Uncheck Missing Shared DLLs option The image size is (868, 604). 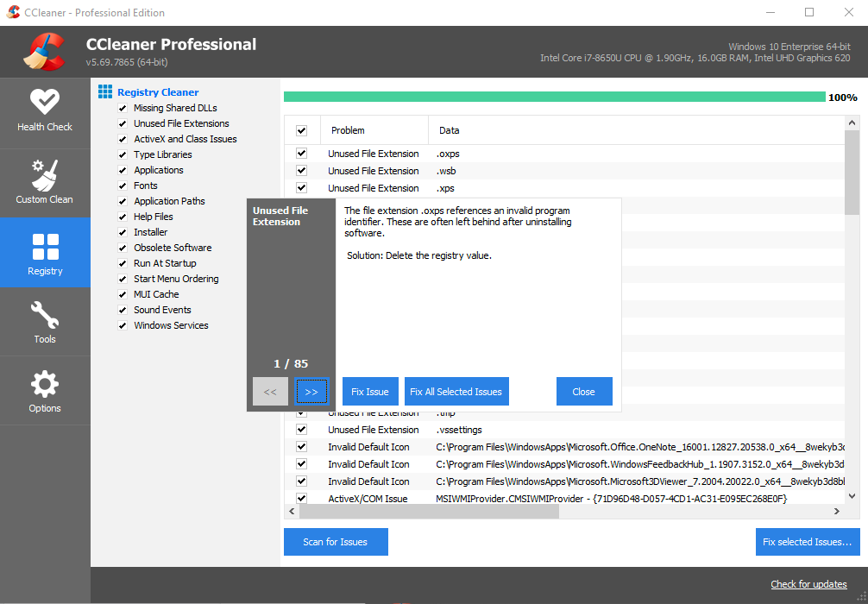(x=123, y=109)
